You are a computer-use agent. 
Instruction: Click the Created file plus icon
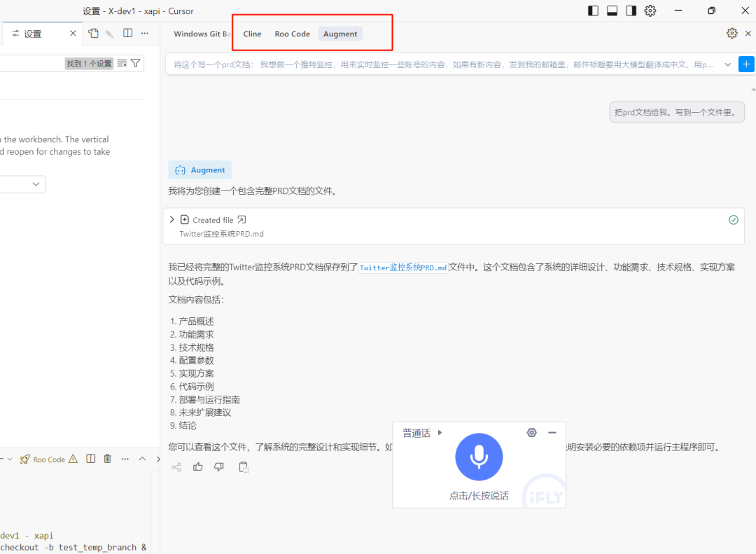click(185, 220)
